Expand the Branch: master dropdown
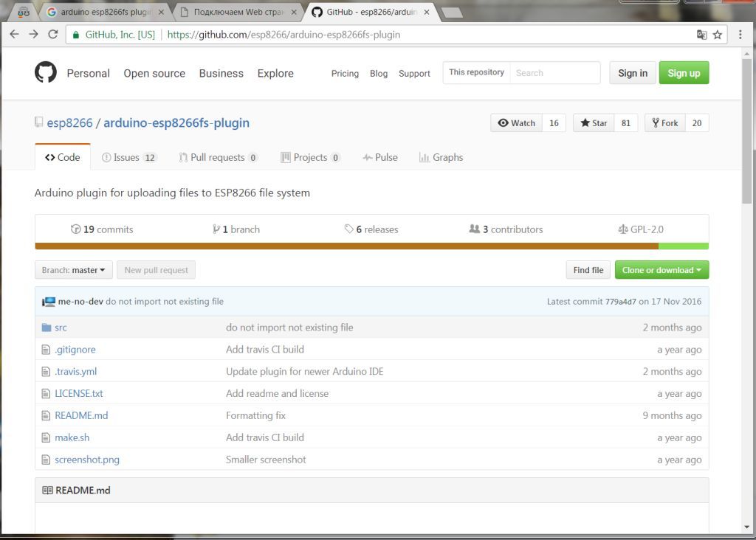The height and width of the screenshot is (540, 756). [73, 270]
